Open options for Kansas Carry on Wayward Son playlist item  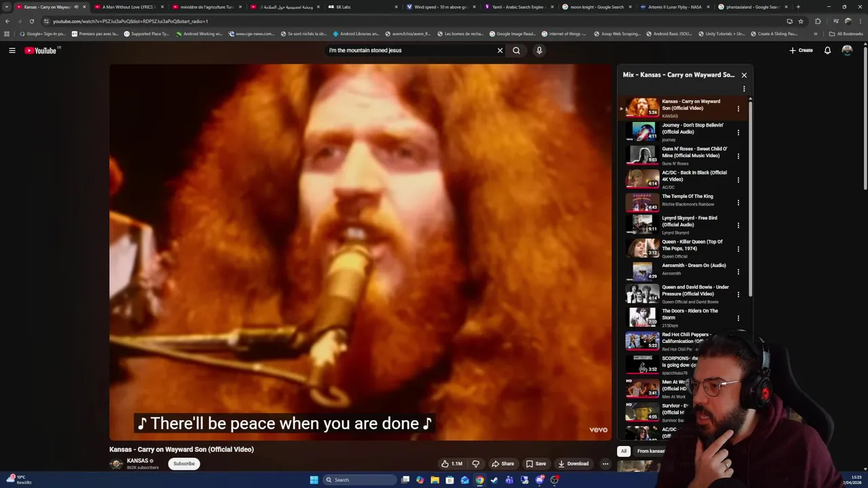(x=738, y=108)
